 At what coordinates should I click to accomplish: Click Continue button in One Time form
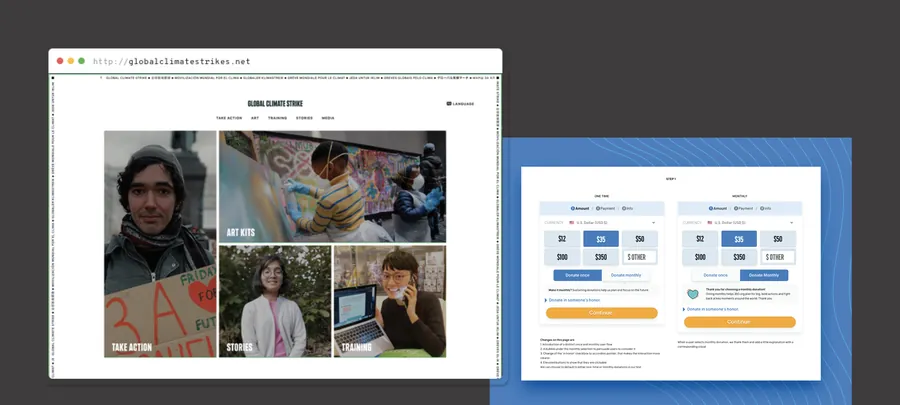pos(602,313)
